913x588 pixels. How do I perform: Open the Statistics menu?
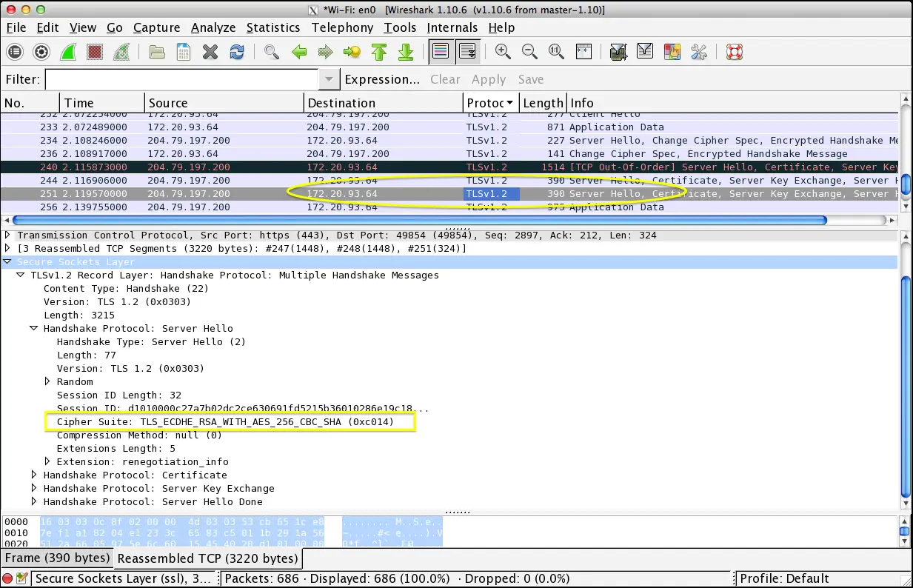pyautogui.click(x=272, y=27)
